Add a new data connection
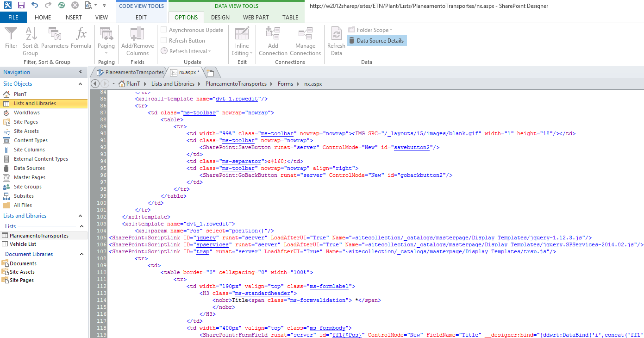The image size is (644, 338). (x=273, y=40)
